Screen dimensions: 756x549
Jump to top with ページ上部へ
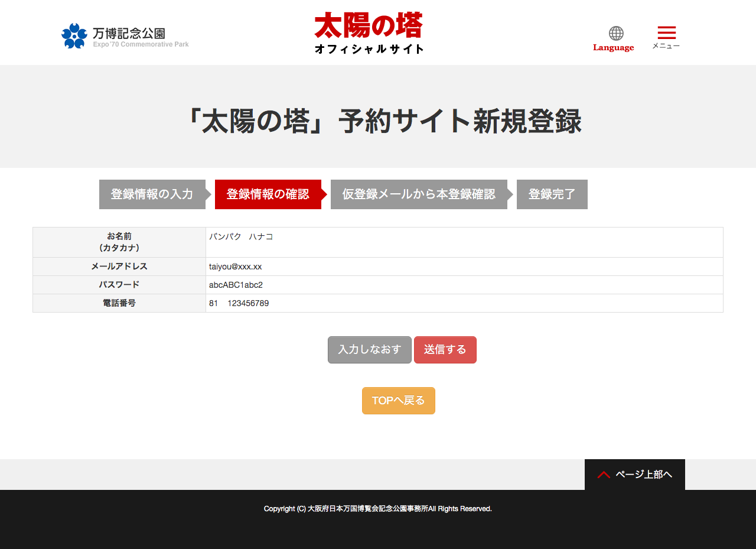click(x=635, y=475)
